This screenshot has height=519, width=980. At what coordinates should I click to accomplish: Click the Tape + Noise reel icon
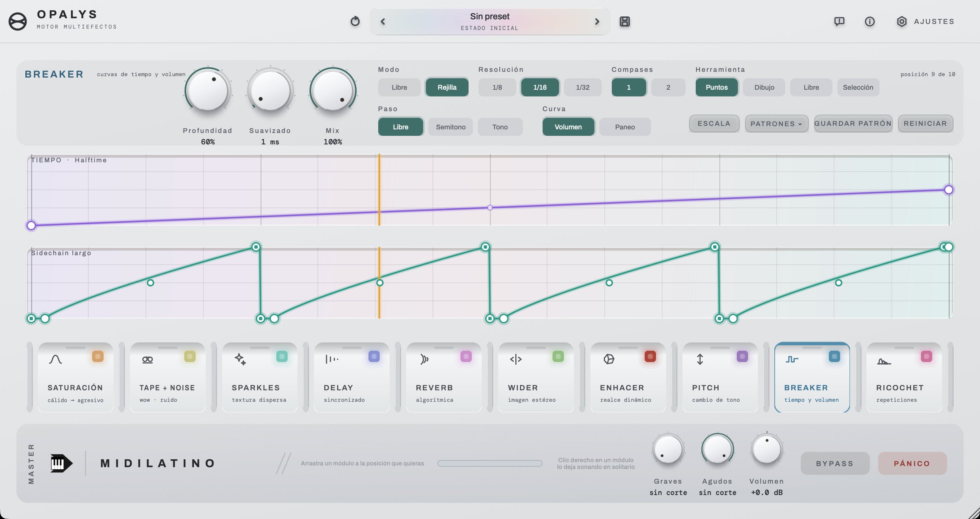coord(147,360)
